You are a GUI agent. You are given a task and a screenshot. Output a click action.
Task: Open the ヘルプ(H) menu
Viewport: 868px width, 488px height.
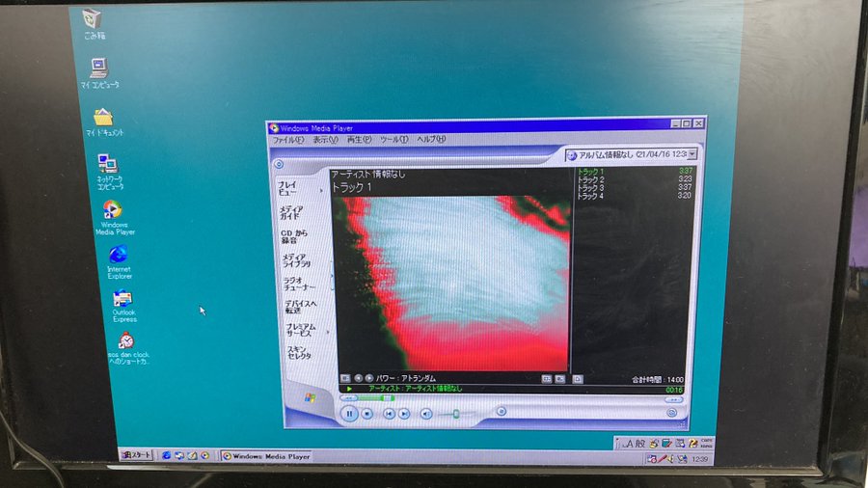coord(431,140)
